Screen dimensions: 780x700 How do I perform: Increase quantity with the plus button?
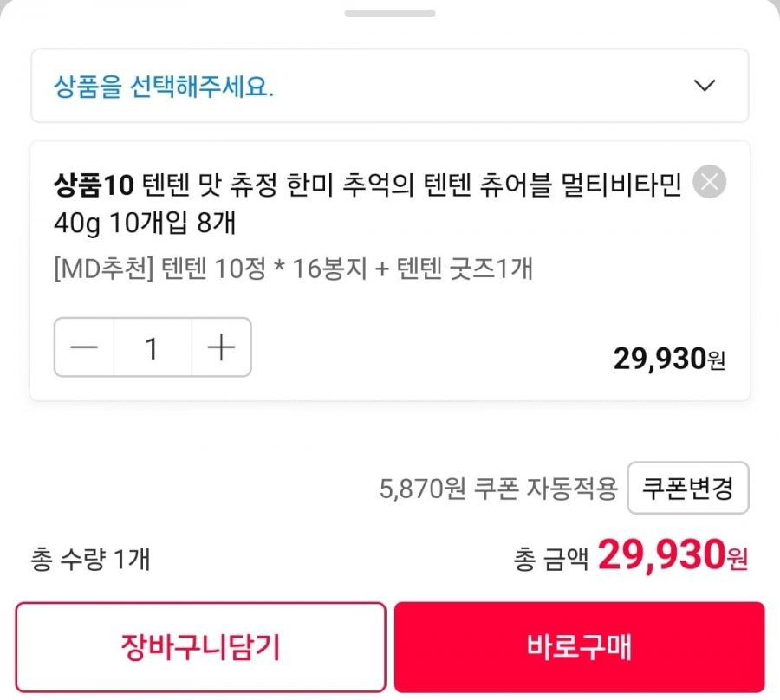tap(222, 347)
